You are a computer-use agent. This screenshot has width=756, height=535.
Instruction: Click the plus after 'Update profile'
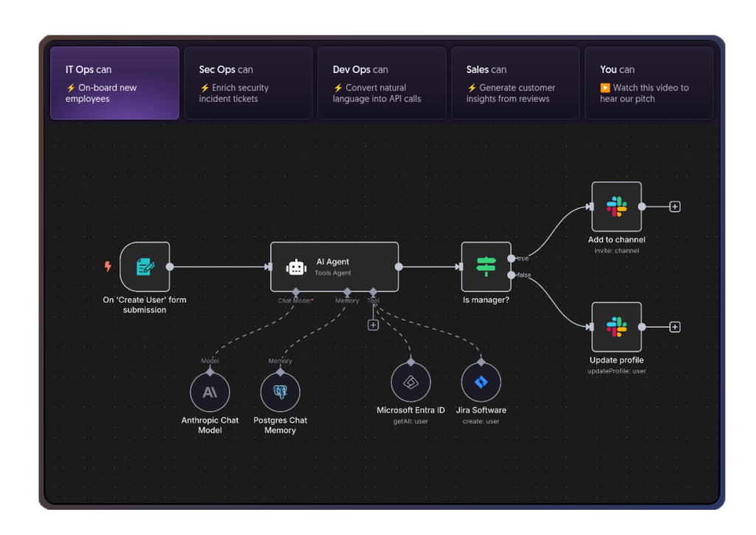click(x=674, y=326)
